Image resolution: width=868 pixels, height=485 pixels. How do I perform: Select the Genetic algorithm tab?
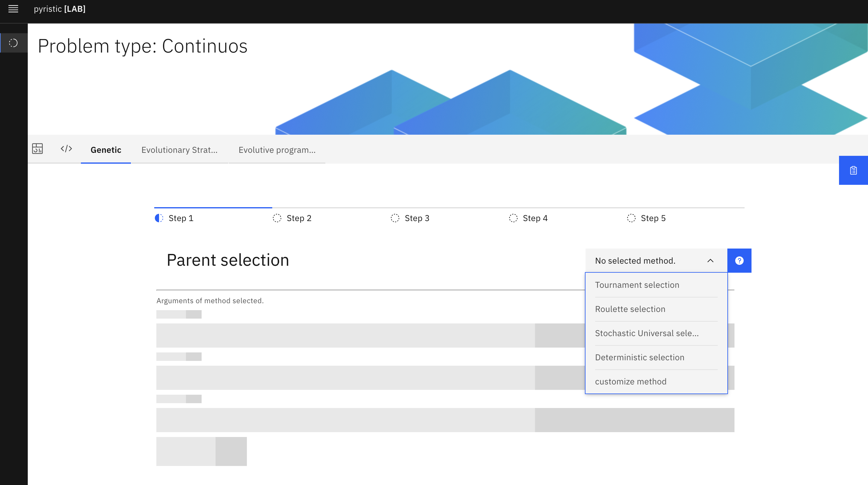point(106,150)
